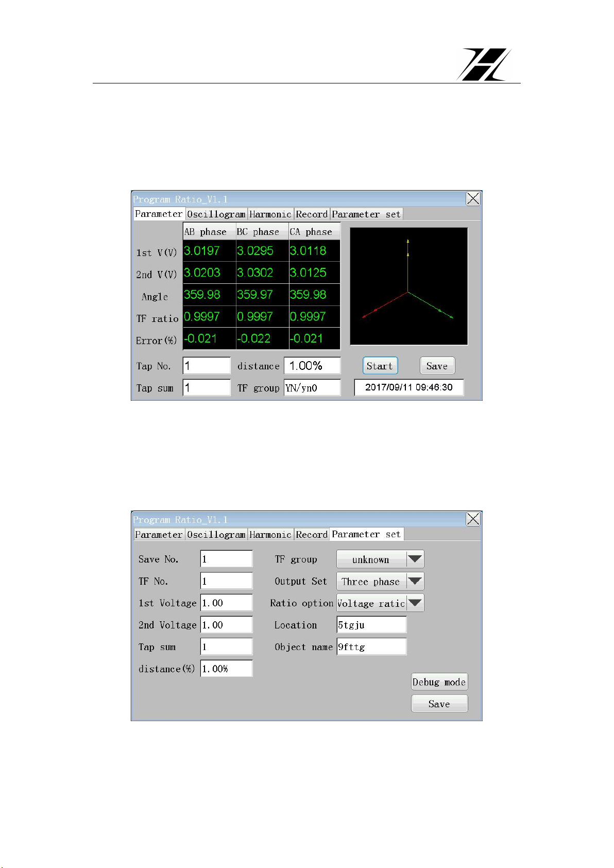
Task: Click Save below Debug mode
Action: [439, 704]
